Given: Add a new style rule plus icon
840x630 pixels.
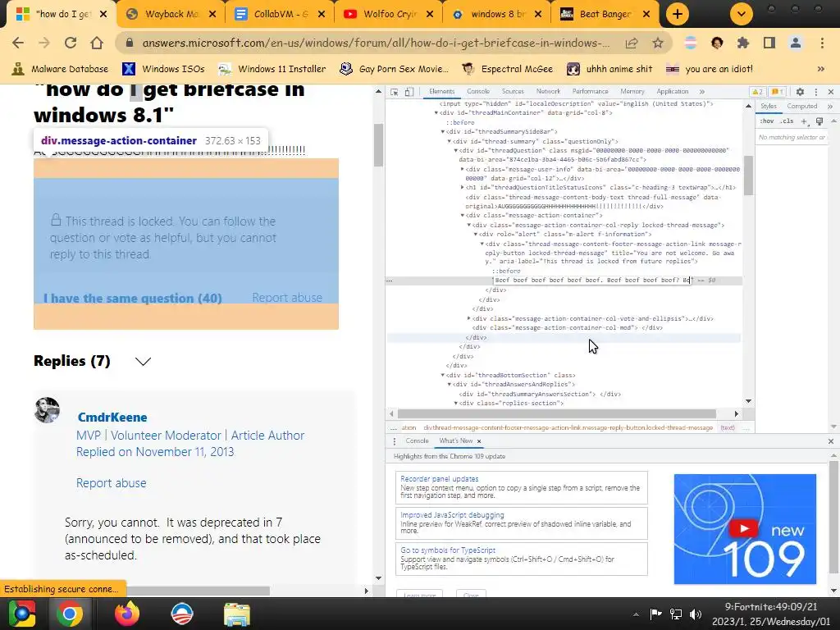Looking at the screenshot, I should click(x=804, y=121).
